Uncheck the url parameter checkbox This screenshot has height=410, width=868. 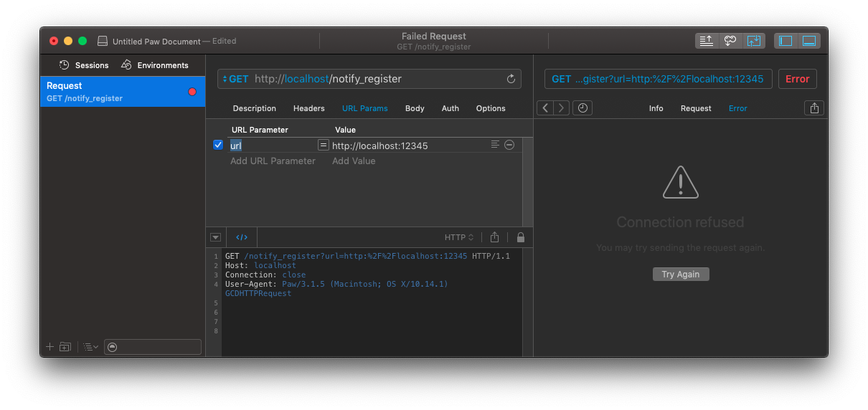point(219,145)
